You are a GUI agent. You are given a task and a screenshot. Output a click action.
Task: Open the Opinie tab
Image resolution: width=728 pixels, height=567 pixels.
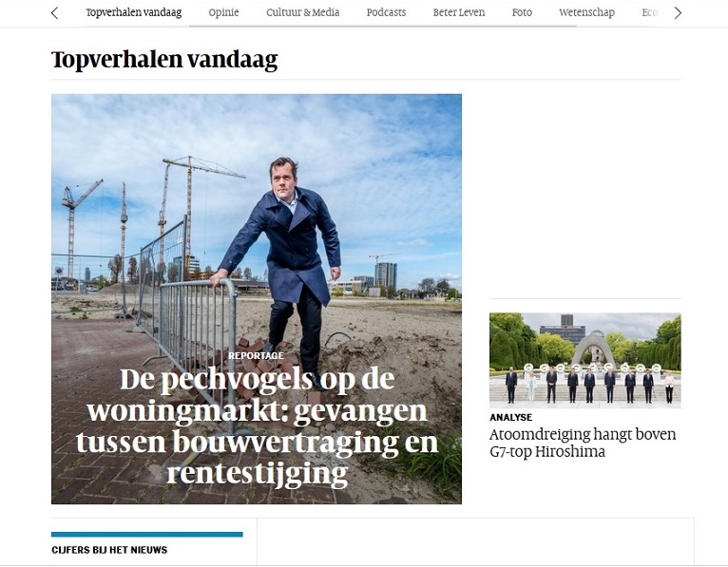pos(223,12)
